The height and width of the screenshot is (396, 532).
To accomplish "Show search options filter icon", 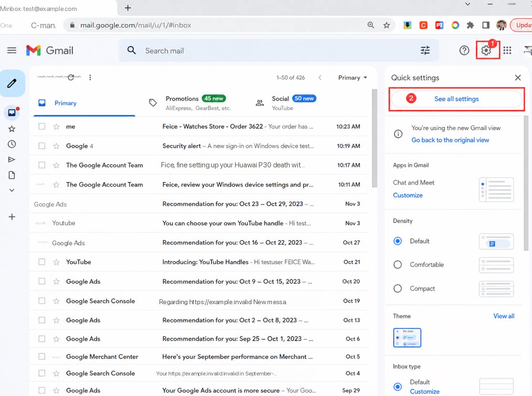I will click(x=425, y=51).
